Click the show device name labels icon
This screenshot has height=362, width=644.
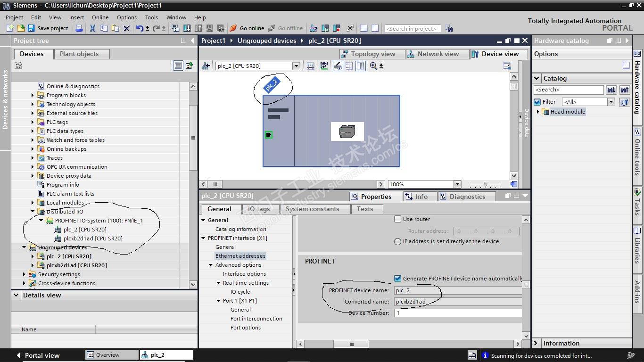(x=324, y=66)
